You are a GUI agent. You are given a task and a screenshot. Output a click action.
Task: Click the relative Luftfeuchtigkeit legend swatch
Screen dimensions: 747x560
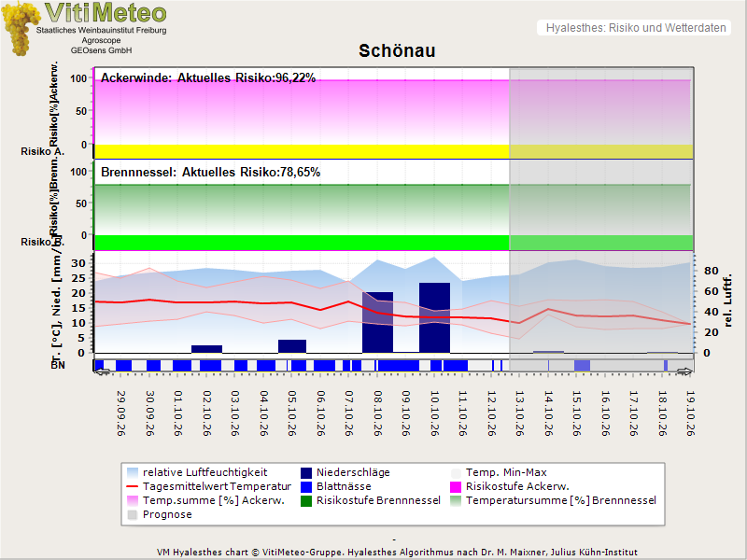point(133,473)
